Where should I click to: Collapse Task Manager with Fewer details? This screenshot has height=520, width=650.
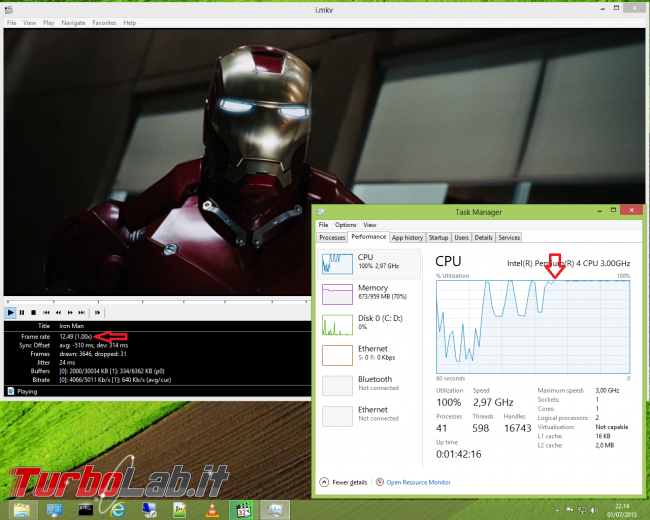[x=344, y=482]
